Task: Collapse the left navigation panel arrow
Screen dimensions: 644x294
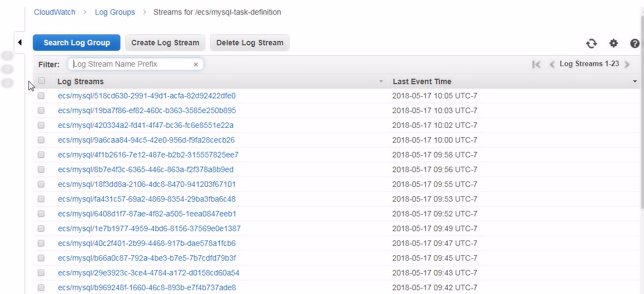Action: (x=20, y=42)
